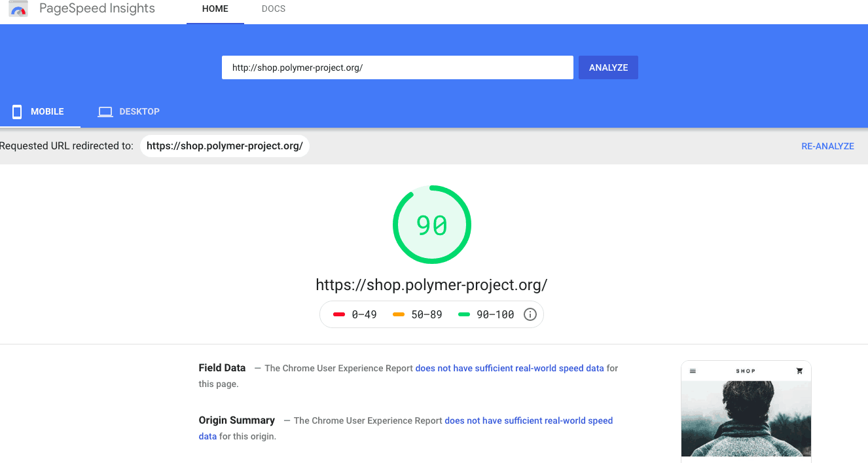Viewport: 868px width, 463px height.
Task: Click the PageSpeed Insights logo icon
Action: [x=18, y=9]
